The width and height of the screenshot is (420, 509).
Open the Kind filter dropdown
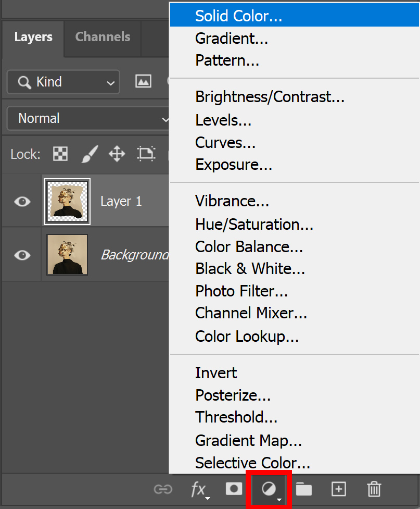coord(63,82)
